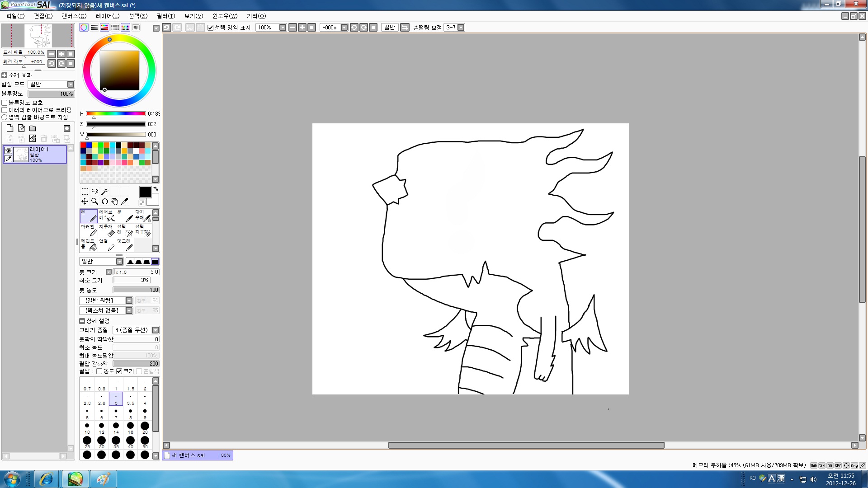Choose the Eraser (지우개) tool
The height and width of the screenshot is (488, 868).
click(x=106, y=230)
